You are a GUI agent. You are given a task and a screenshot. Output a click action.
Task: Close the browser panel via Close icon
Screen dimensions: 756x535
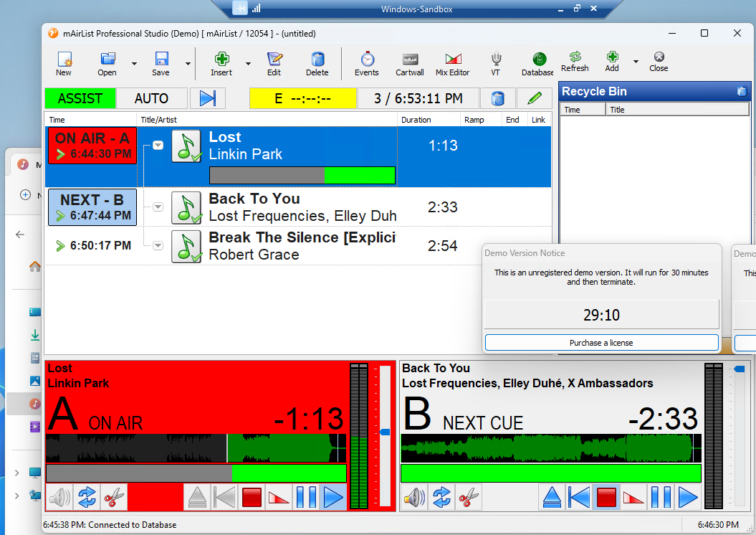(x=659, y=61)
